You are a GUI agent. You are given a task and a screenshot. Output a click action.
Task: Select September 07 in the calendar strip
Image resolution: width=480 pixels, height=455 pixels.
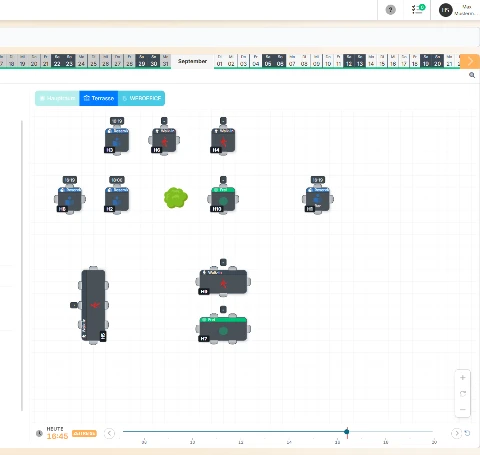(x=292, y=61)
